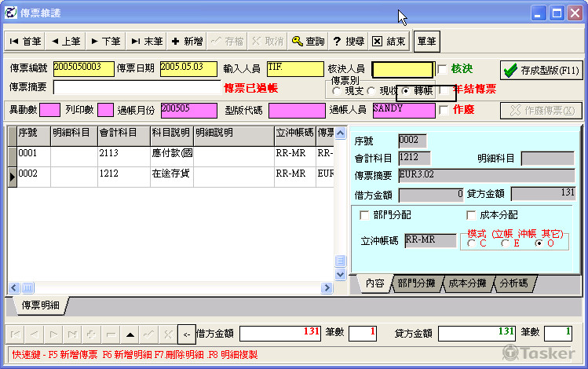Image resolution: width=588 pixels, height=369 pixels.
Task: Click the detail 立沖帳碼 field RR-MR
Action: 430,241
